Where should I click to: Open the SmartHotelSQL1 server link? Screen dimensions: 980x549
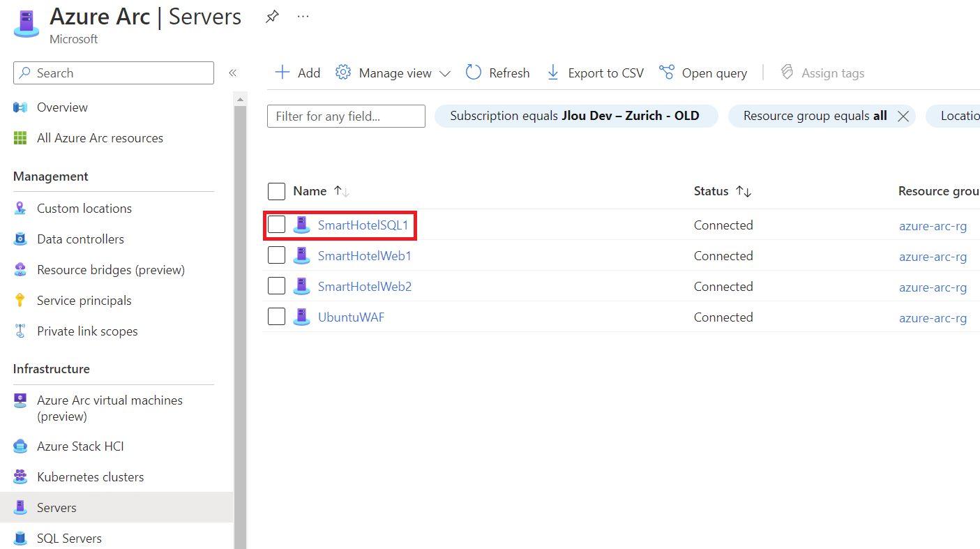363,225
